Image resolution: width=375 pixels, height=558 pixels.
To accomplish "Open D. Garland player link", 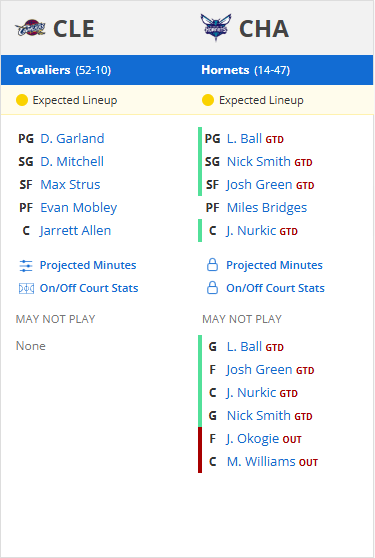I will click(x=72, y=138).
